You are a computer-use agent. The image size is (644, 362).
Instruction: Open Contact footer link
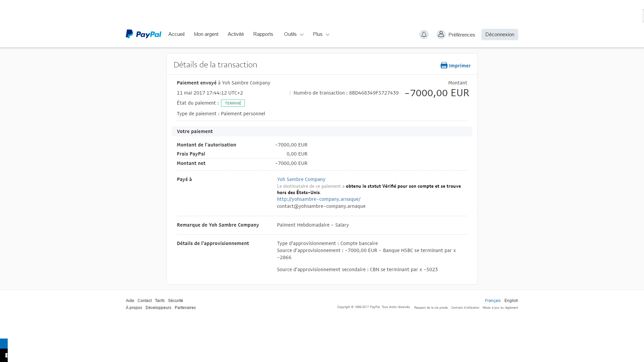tap(145, 301)
